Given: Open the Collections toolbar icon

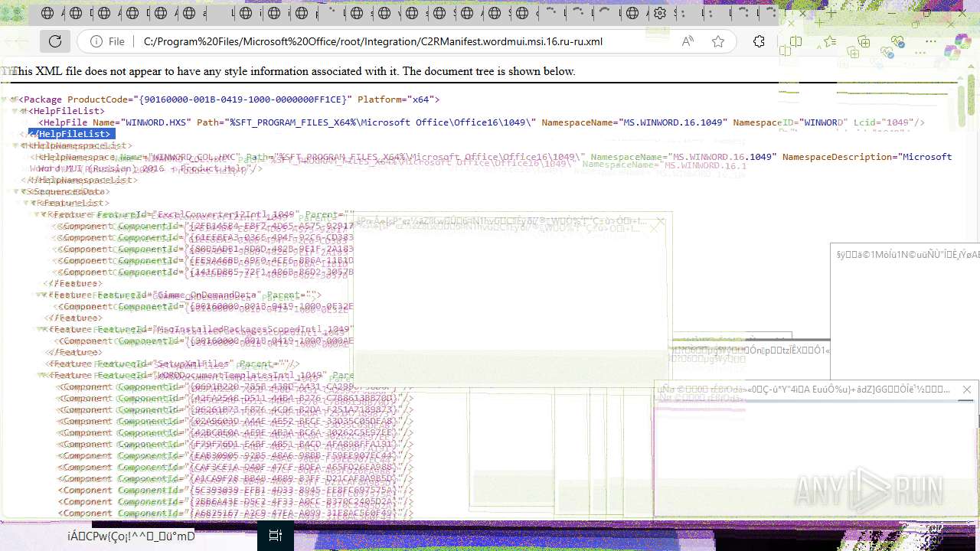Looking at the screenshot, I should pyautogui.click(x=864, y=41).
